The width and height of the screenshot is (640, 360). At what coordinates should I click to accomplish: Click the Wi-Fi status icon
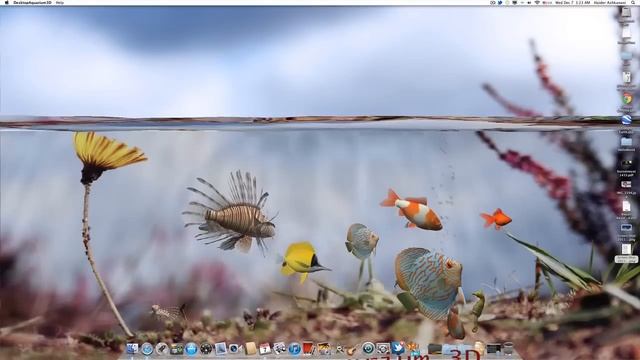tap(537, 2)
